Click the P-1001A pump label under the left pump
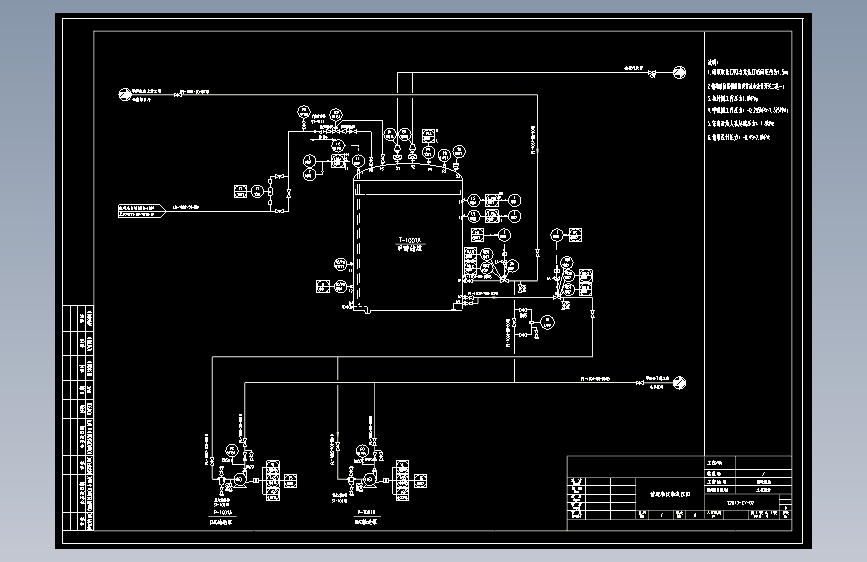This screenshot has height=562, width=867. click(x=222, y=513)
